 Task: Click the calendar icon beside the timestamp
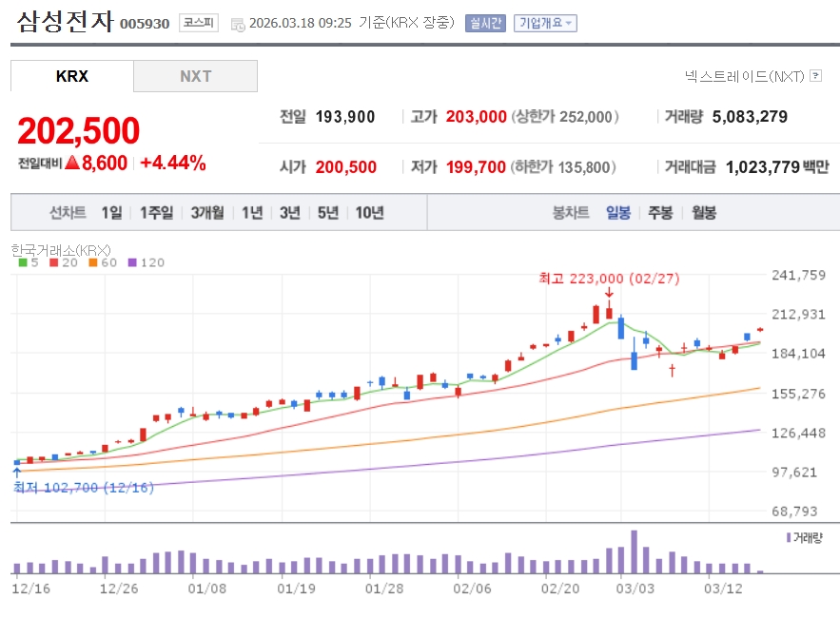click(238, 24)
